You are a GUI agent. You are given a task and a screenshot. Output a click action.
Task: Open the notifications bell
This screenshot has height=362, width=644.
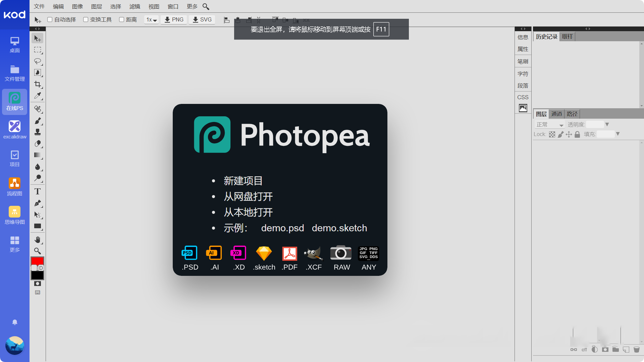15,322
